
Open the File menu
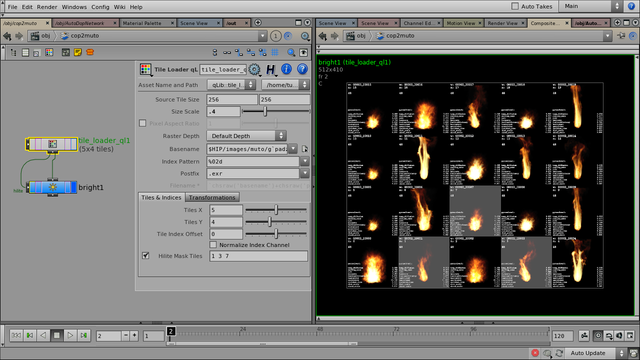click(12, 7)
